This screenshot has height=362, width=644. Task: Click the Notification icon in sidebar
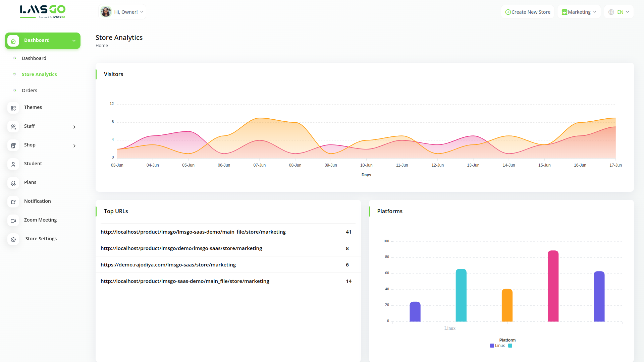[x=13, y=202]
